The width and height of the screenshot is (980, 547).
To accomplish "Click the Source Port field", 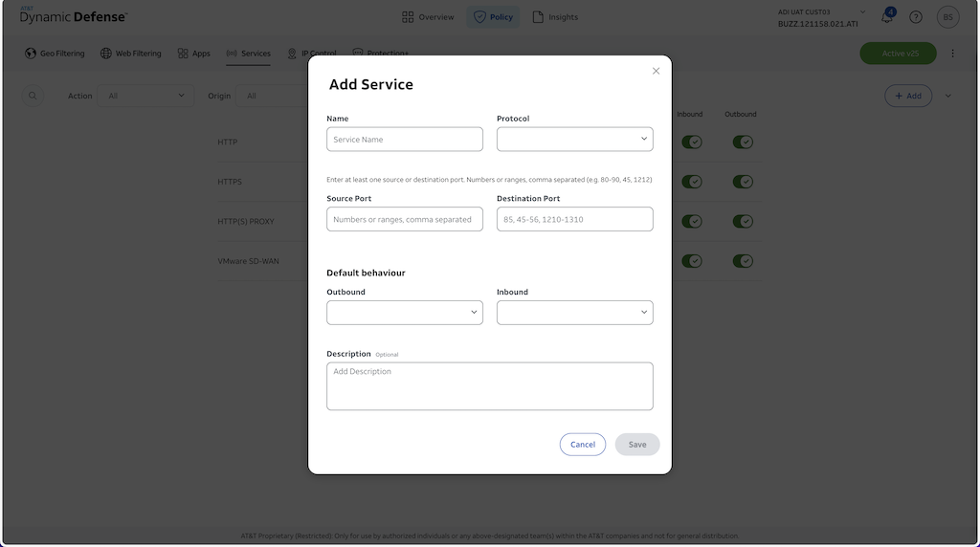I will [x=405, y=219].
